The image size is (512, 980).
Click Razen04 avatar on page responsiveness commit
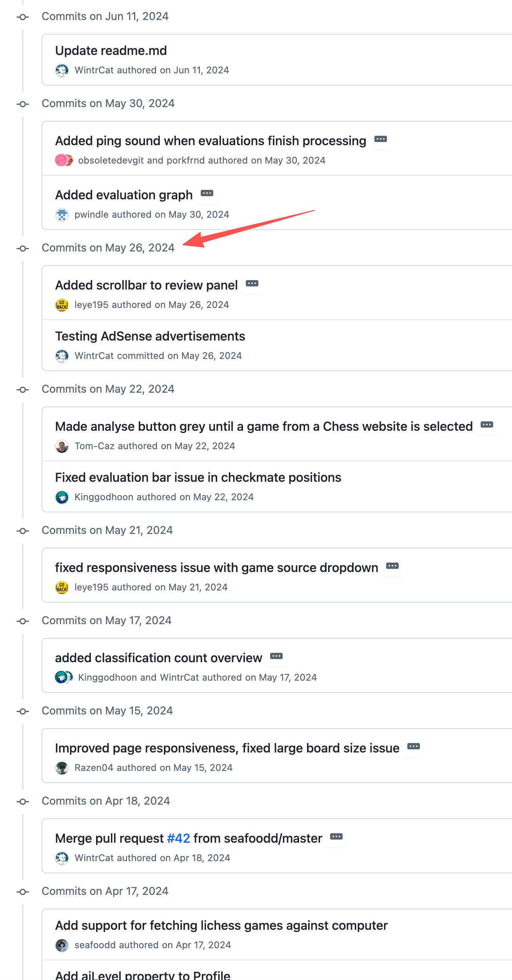pyautogui.click(x=62, y=768)
